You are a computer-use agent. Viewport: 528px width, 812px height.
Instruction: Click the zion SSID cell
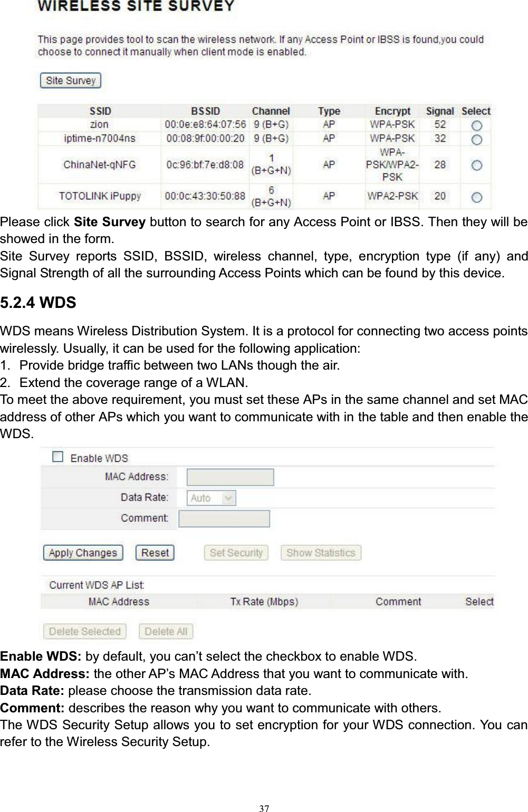point(99,124)
